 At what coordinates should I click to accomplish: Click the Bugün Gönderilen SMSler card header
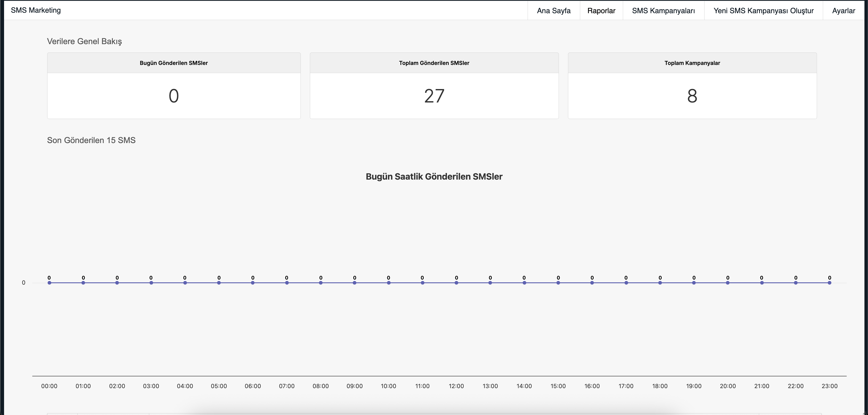pyautogui.click(x=174, y=63)
